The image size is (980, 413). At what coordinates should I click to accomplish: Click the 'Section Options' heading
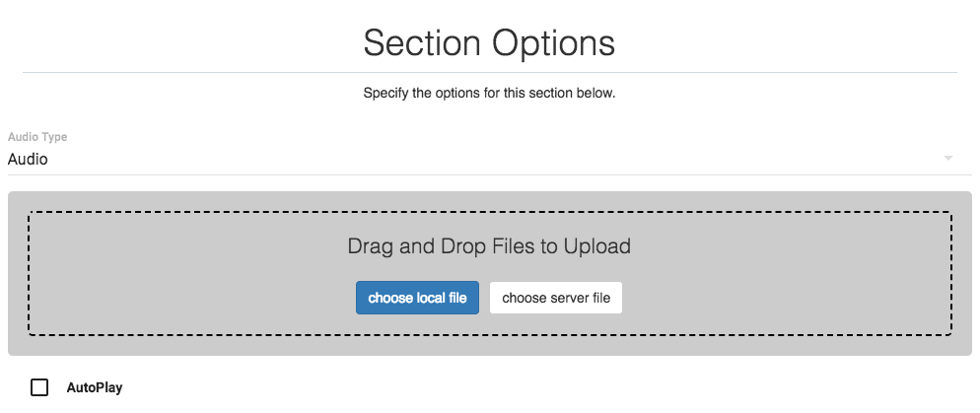[x=489, y=43]
